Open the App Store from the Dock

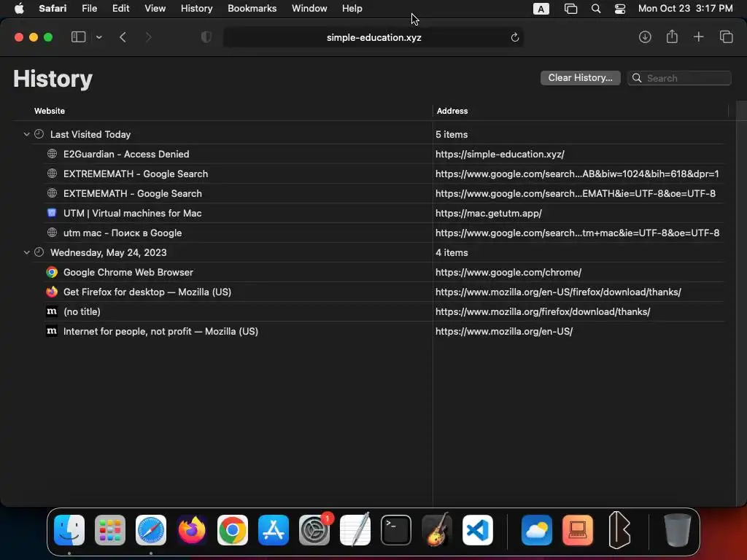pos(274,530)
